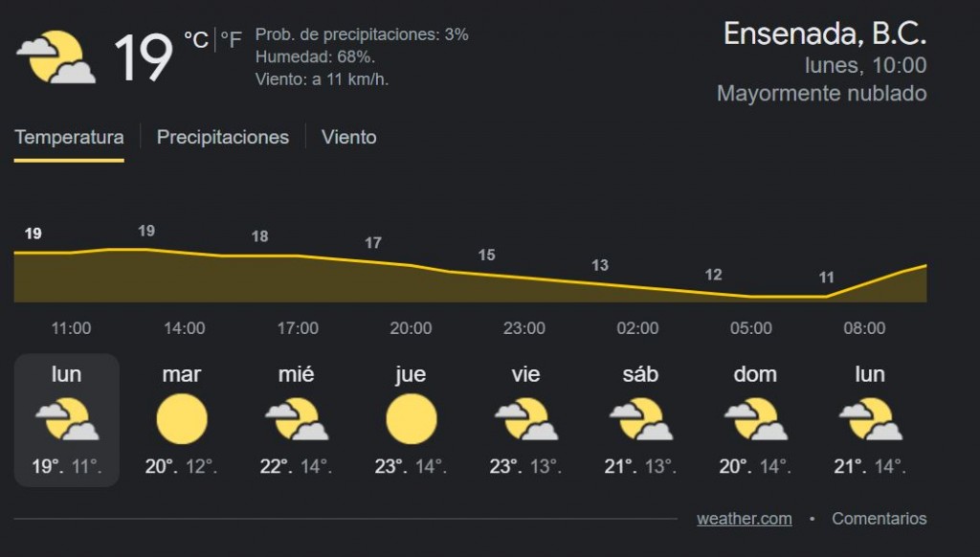
Task: Select the partly cloudy icon for sáb
Action: pos(640,419)
